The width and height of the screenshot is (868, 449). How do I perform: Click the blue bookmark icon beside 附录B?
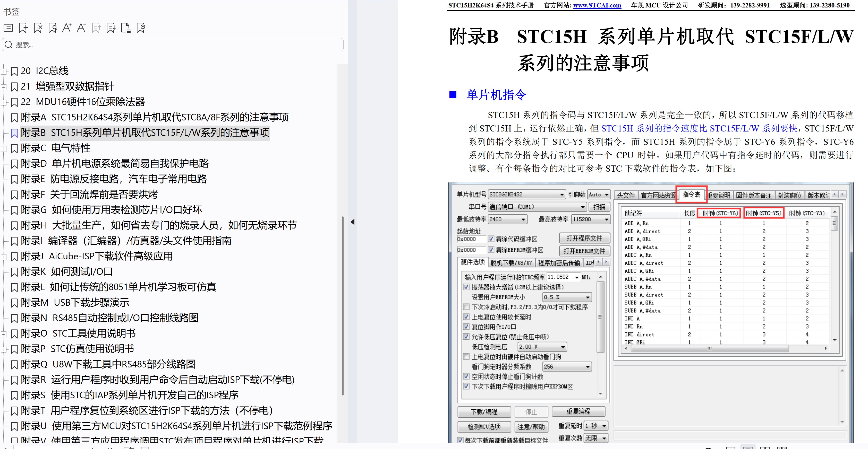14,133
